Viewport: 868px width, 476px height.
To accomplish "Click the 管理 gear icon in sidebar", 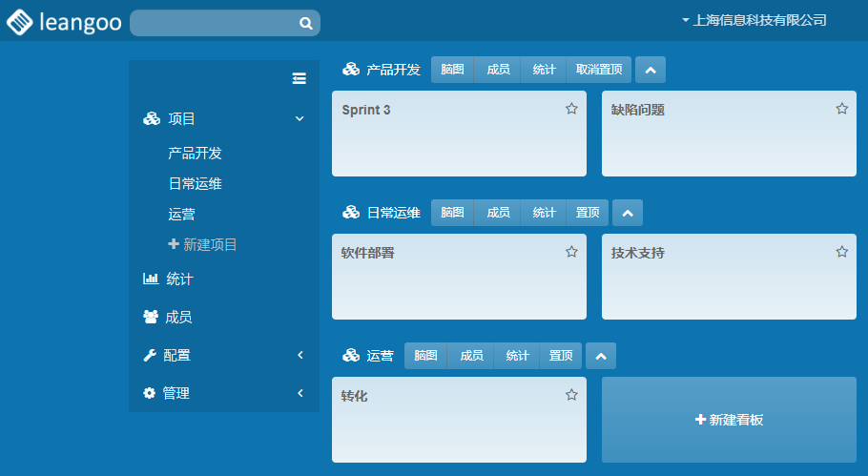I will pyautogui.click(x=150, y=393).
